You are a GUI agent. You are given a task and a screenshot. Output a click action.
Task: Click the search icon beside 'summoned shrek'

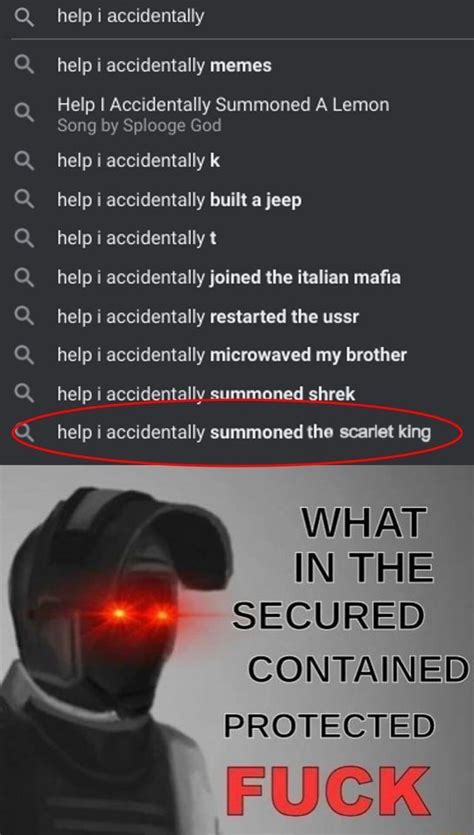(x=24, y=394)
